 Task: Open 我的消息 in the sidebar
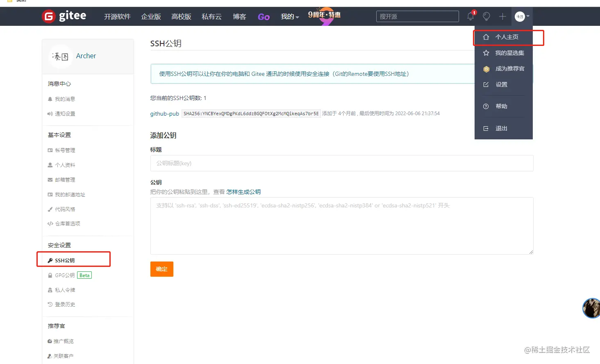click(x=65, y=99)
